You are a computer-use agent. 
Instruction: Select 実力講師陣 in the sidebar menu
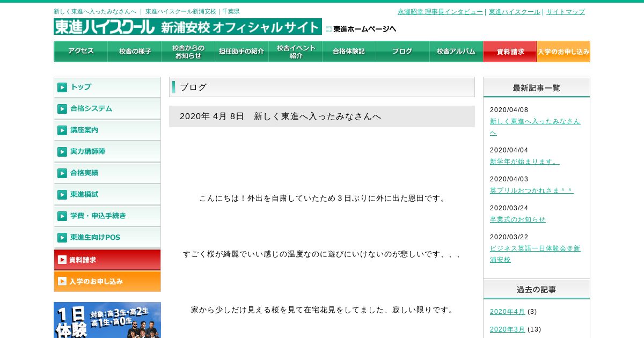coord(107,151)
